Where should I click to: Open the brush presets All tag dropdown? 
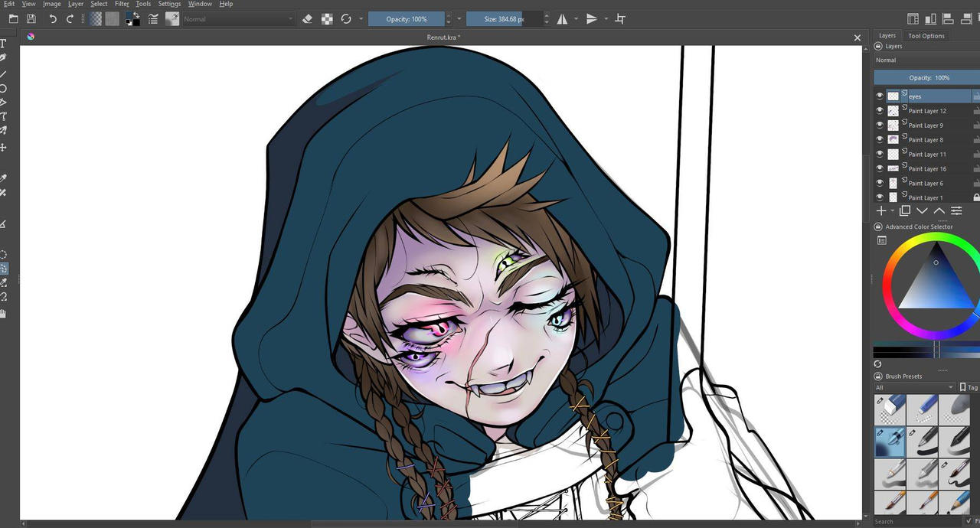tap(915, 387)
